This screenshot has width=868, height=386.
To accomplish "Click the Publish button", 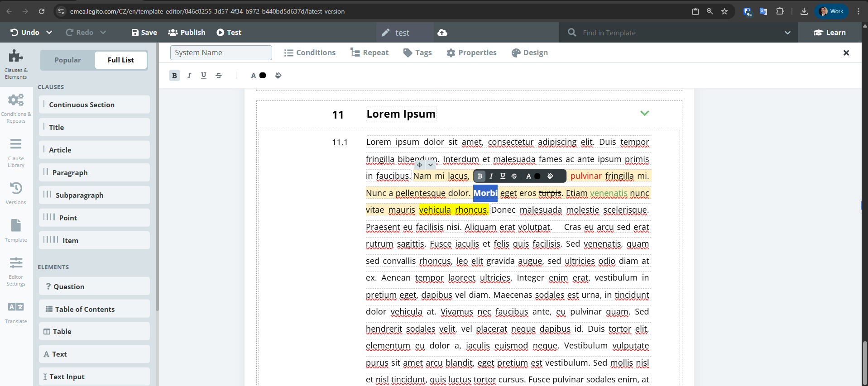I will click(187, 33).
